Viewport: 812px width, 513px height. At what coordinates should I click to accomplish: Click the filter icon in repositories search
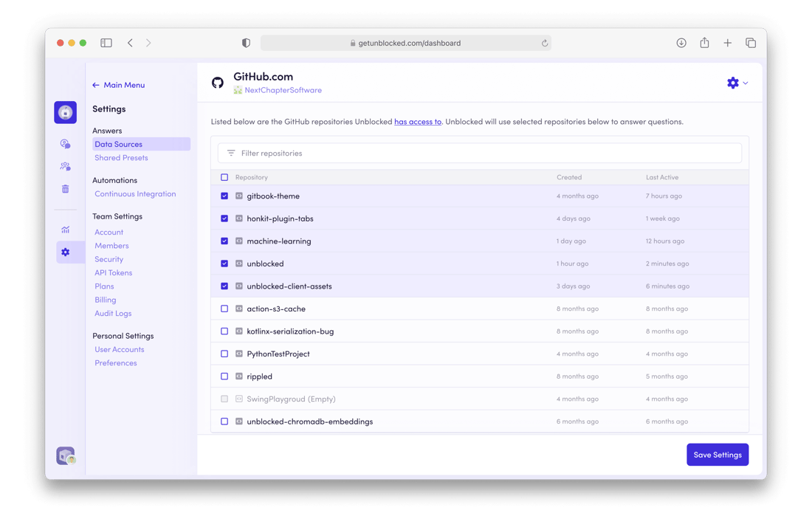pos(231,154)
